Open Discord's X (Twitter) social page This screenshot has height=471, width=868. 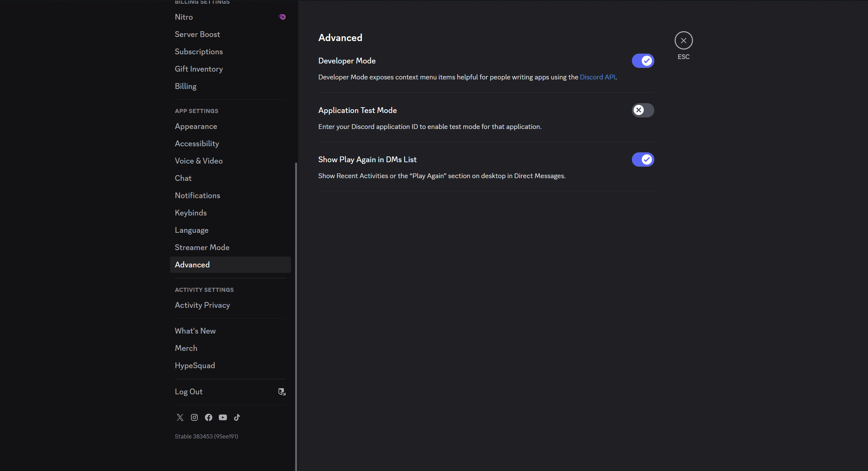(180, 417)
